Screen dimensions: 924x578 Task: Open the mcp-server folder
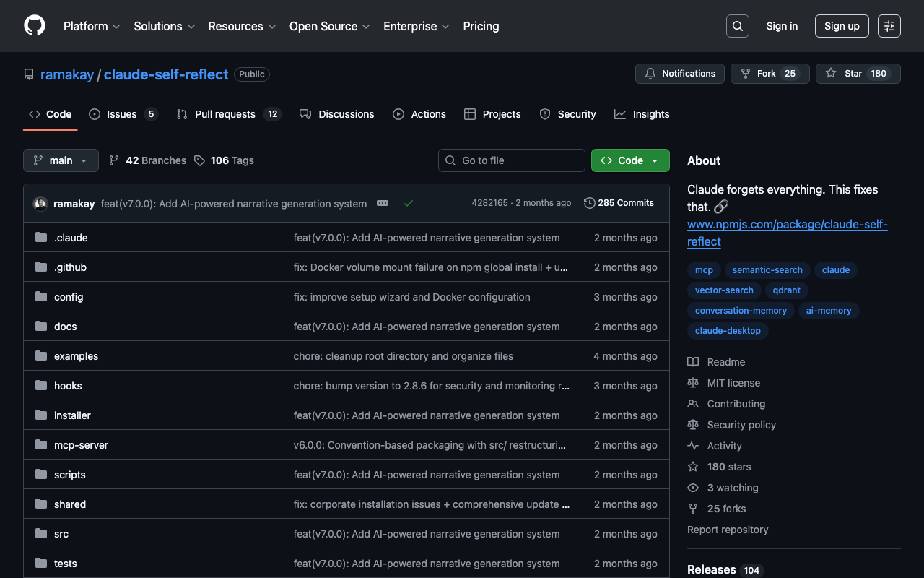[81, 445]
